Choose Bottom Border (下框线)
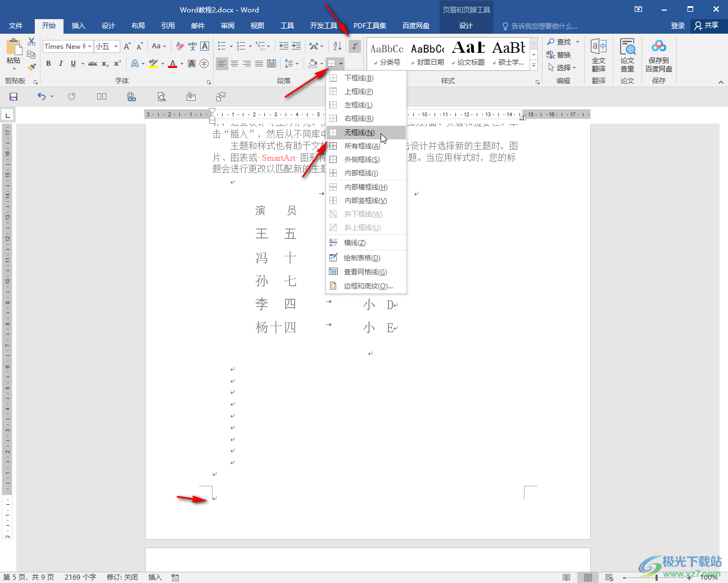728x583 pixels. click(366, 78)
